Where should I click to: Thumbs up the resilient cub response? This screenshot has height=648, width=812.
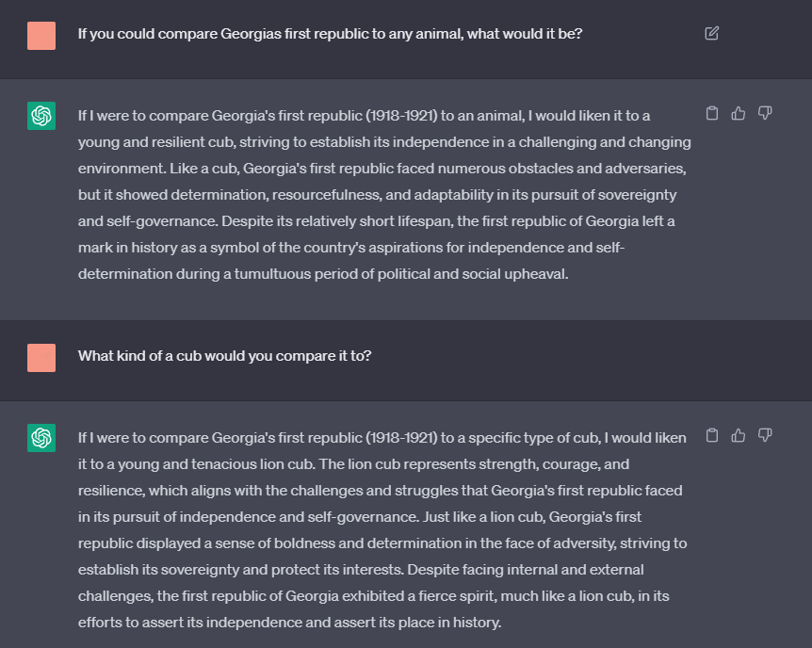(739, 113)
